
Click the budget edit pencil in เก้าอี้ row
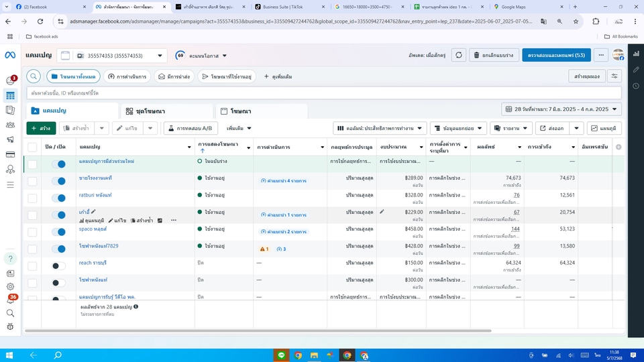(382, 212)
